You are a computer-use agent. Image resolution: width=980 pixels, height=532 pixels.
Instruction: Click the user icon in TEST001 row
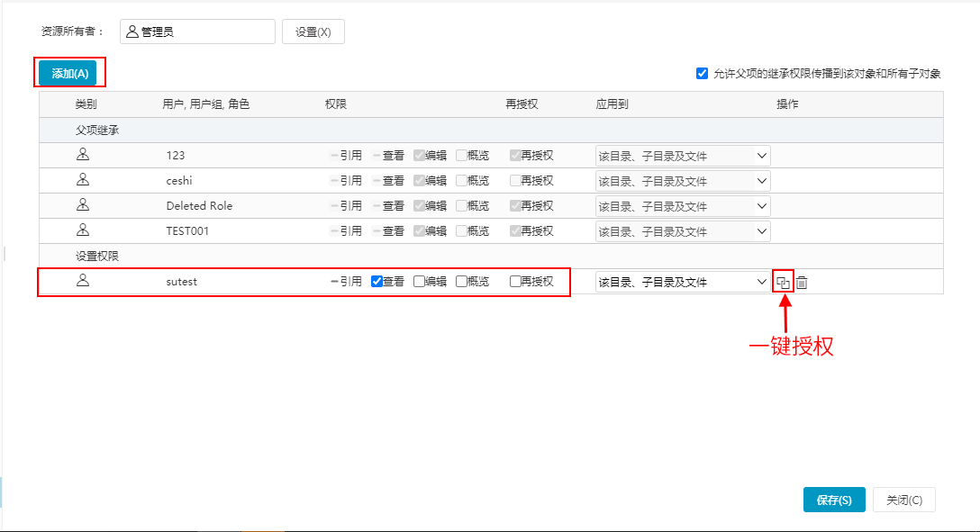point(83,230)
